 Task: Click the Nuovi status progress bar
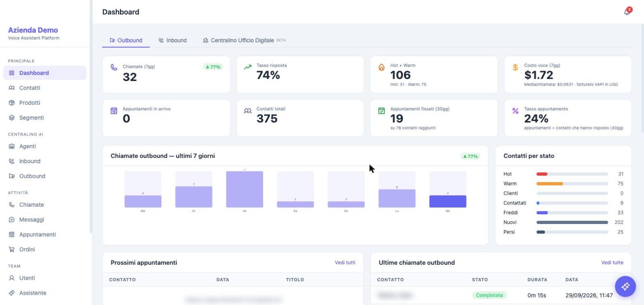click(572, 222)
